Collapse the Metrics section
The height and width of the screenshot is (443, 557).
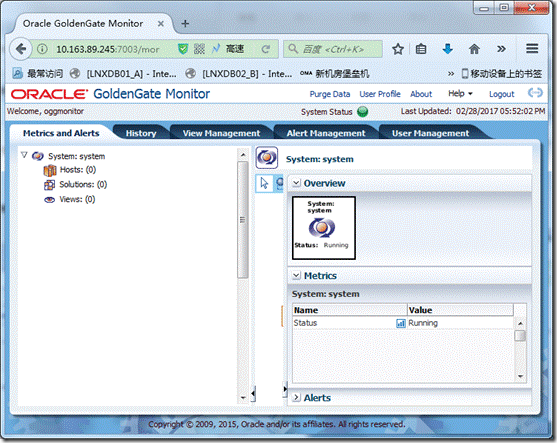(x=296, y=276)
